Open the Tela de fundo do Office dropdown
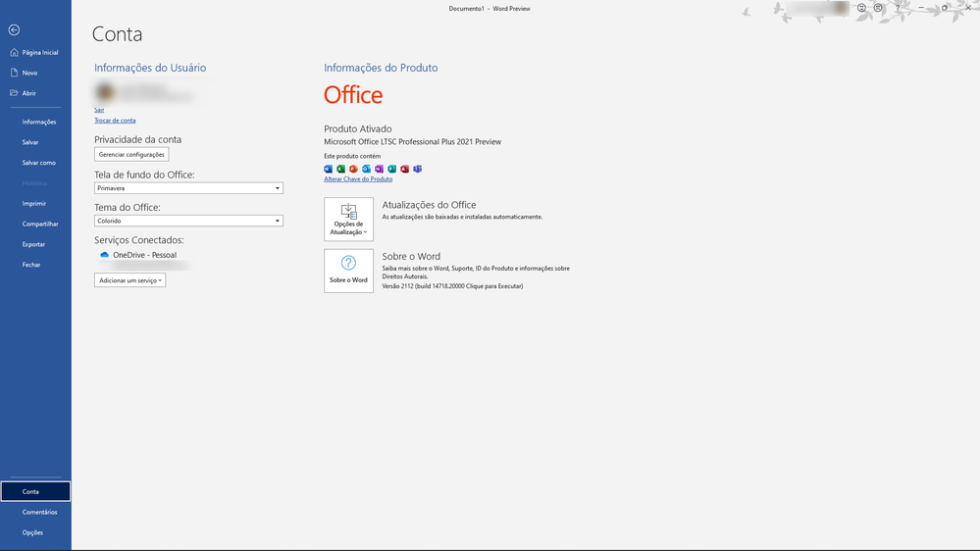The width and height of the screenshot is (980, 551). tap(188, 188)
